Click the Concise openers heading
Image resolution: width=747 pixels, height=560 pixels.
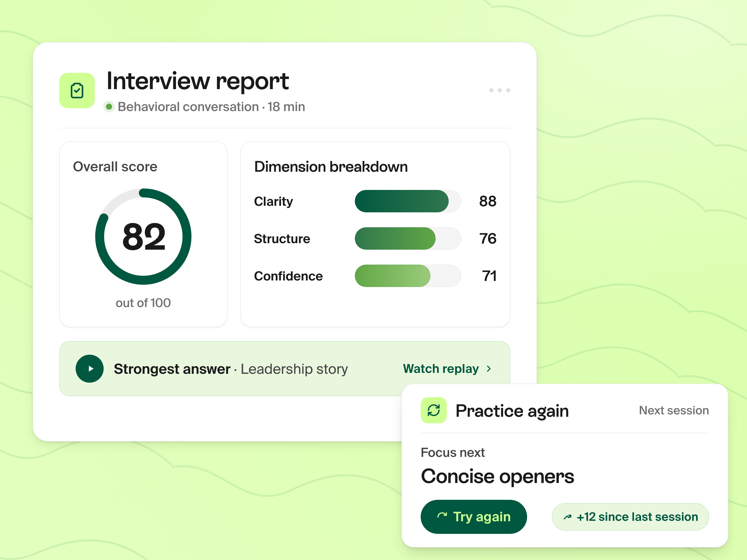497,476
